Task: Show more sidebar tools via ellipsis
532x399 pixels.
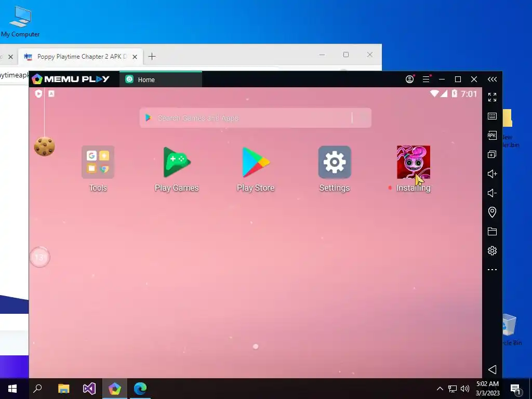Action: (x=493, y=270)
